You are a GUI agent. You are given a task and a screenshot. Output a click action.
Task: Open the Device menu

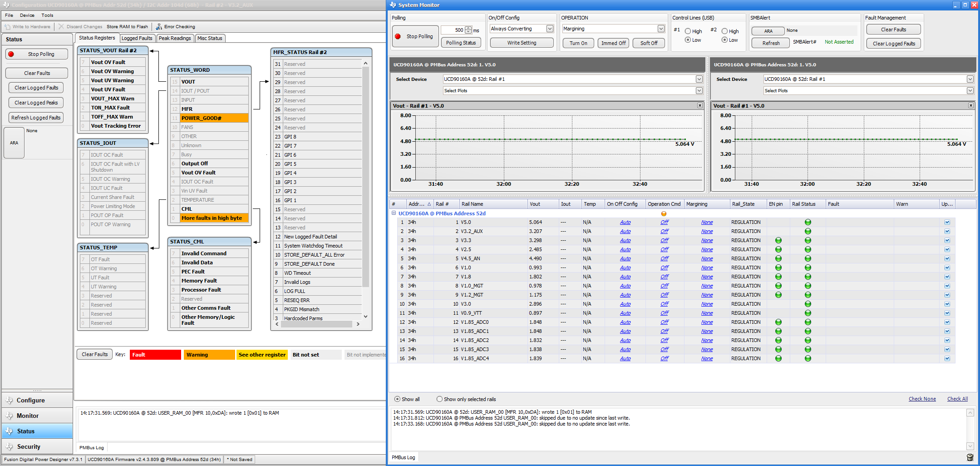[27, 15]
